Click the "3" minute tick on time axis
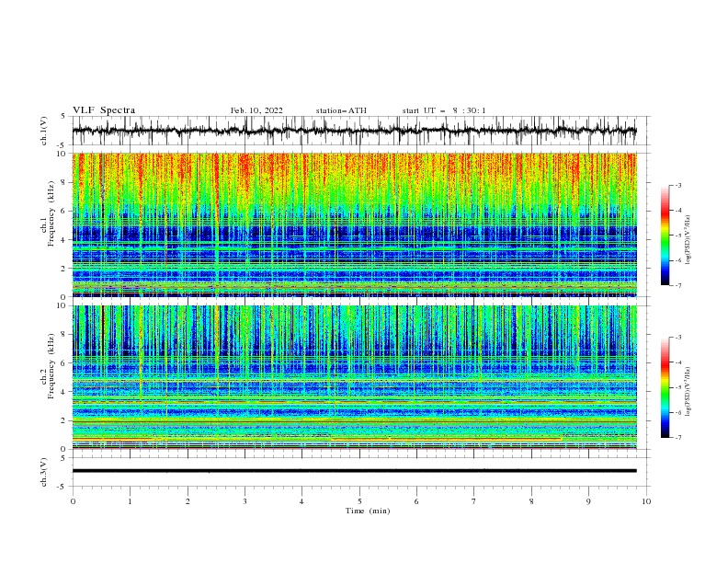 [x=245, y=501]
